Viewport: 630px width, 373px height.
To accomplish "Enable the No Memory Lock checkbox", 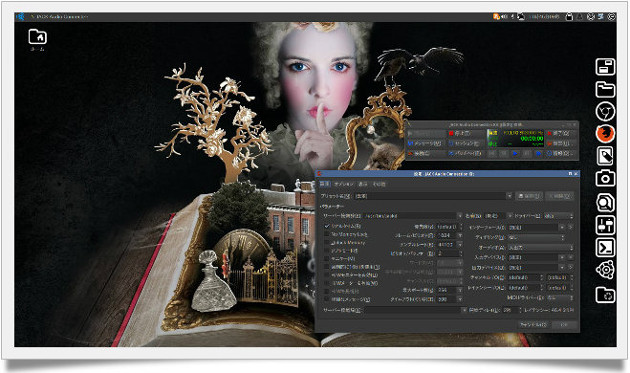I will click(x=327, y=234).
